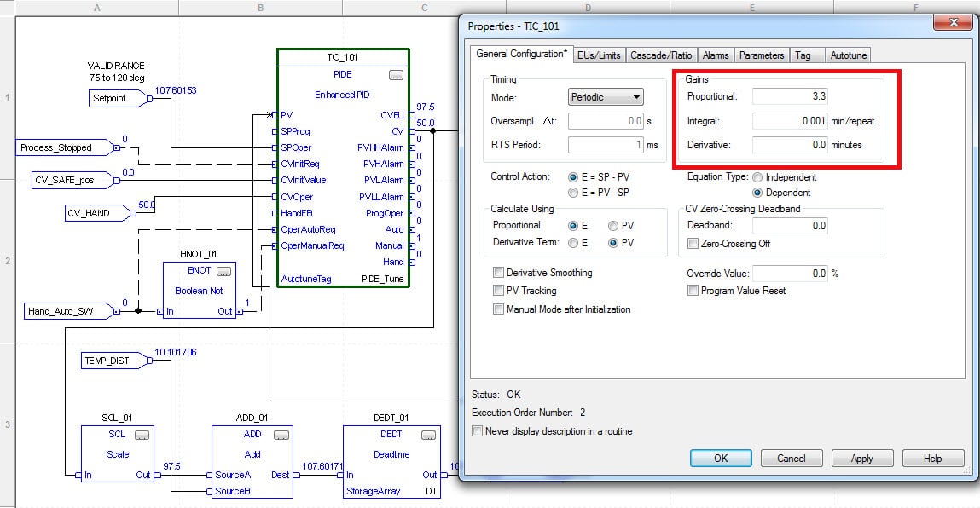Enable Manual Mode after Initialization

[498, 309]
